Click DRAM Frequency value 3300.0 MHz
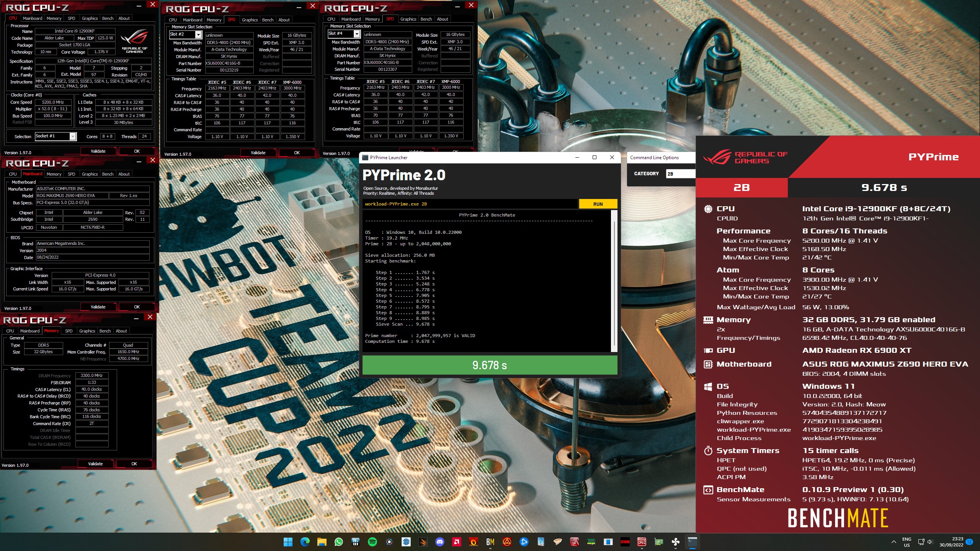Viewport: 980px width, 551px height. pos(92,376)
